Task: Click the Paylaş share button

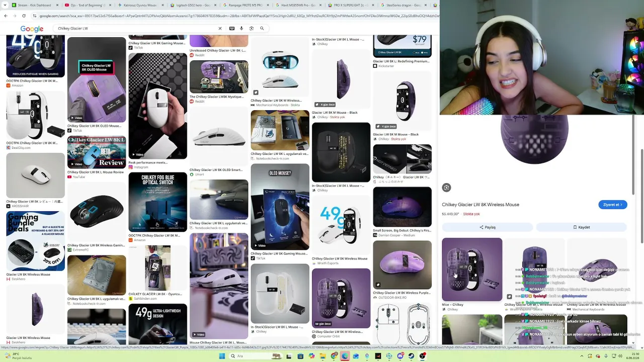Action: [487, 227]
